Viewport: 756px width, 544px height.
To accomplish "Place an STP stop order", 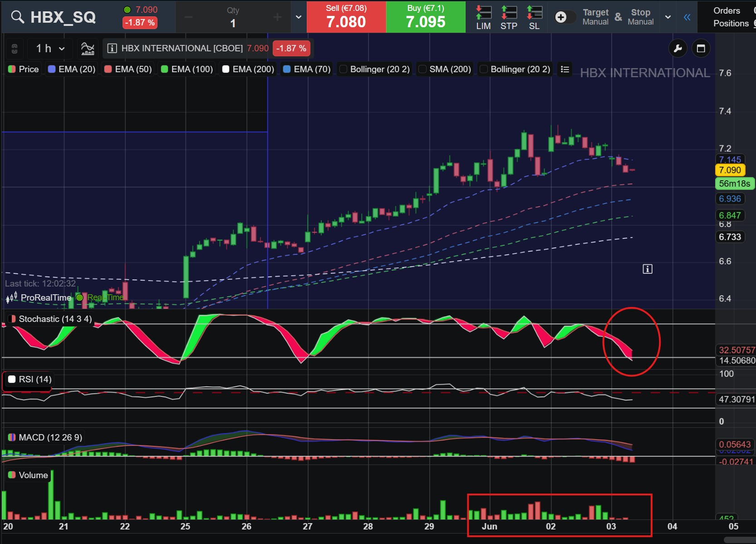I will [x=509, y=18].
